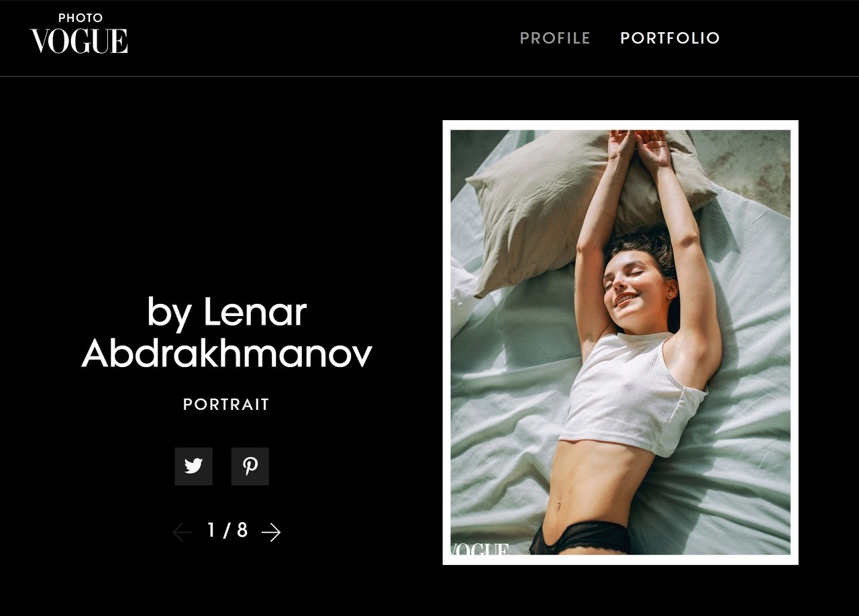Click the white frame border of photo
The width and height of the screenshot is (859, 616).
[621, 125]
